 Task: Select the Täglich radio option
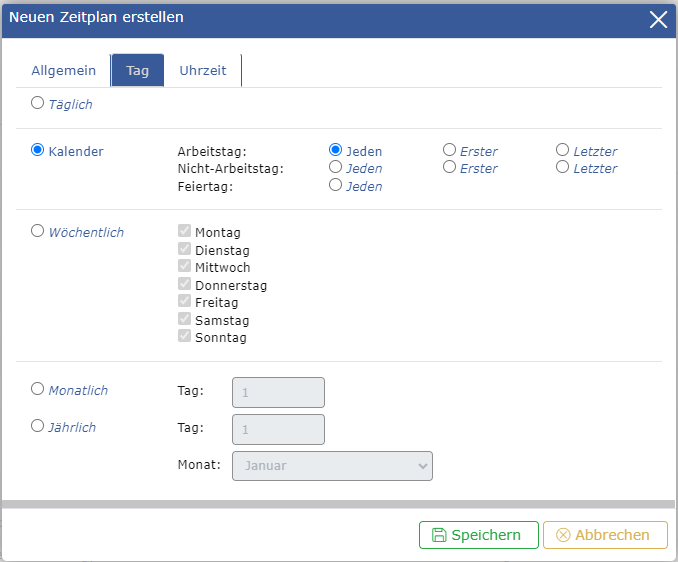tap(38, 102)
